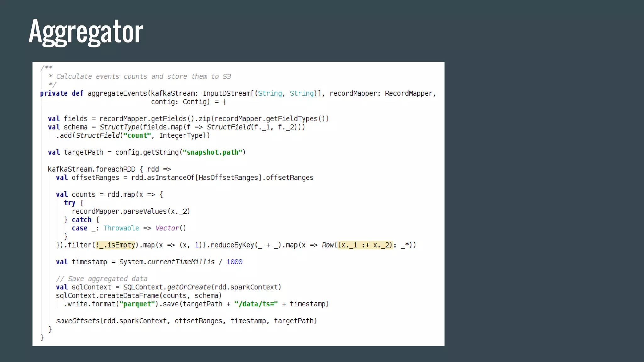Click the aggregateEvents method name
The image size is (644, 362).
(x=117, y=94)
